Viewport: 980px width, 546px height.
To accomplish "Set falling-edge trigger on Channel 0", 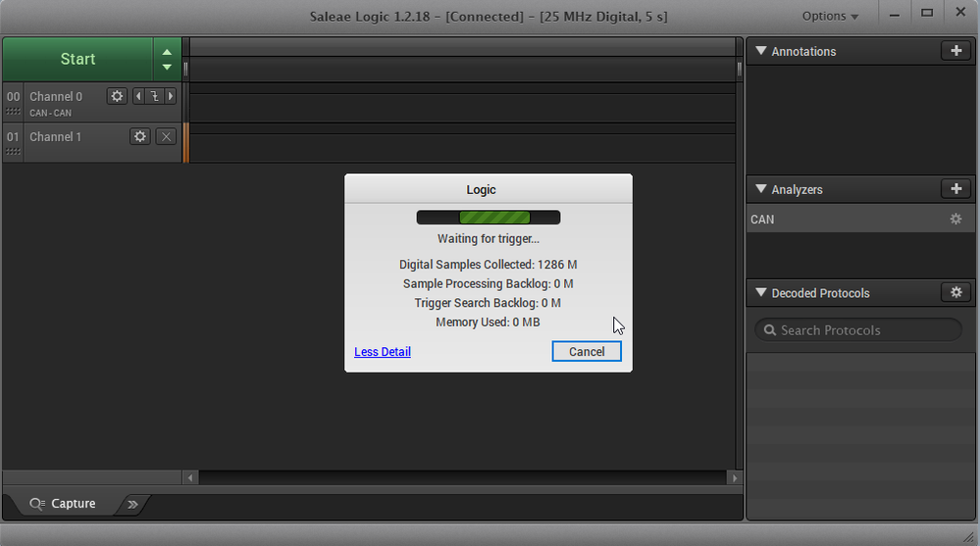I will (x=154, y=96).
